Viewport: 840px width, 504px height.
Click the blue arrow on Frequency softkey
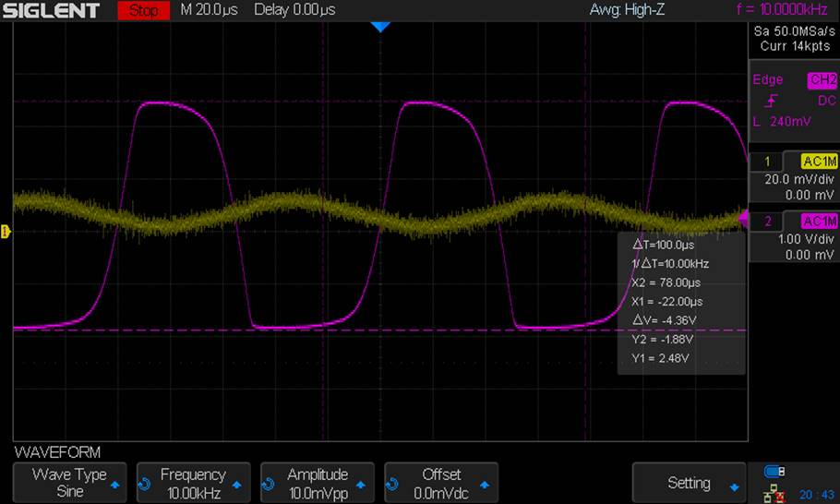click(237, 486)
